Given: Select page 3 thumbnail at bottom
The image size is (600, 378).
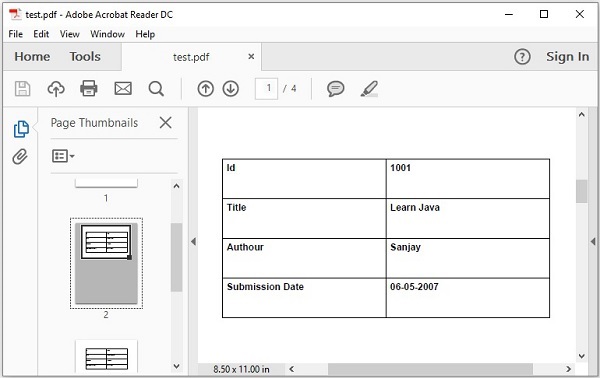Looking at the screenshot, I should point(106,356).
